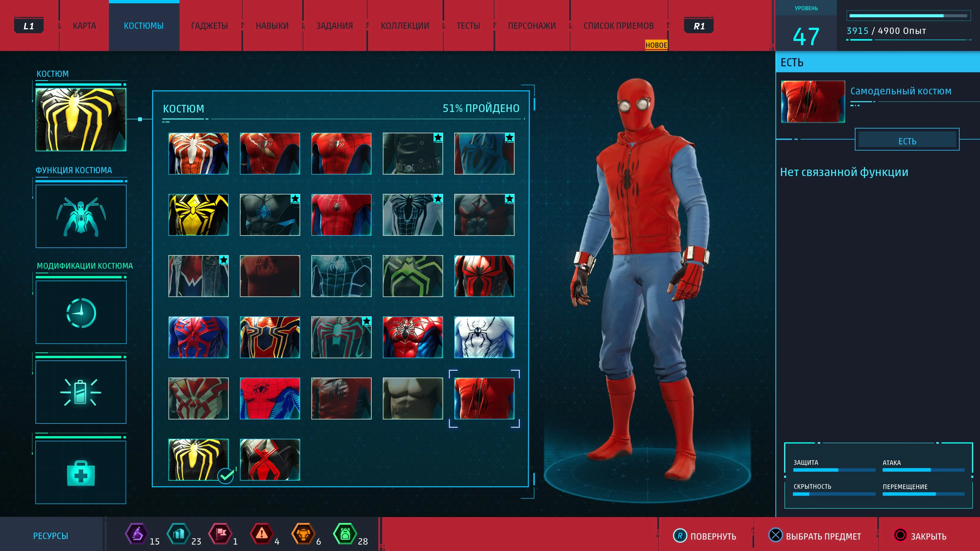This screenshot has width=980, height=551.
Task: Pick the damaged classic red suit thumbnail
Action: point(270,154)
